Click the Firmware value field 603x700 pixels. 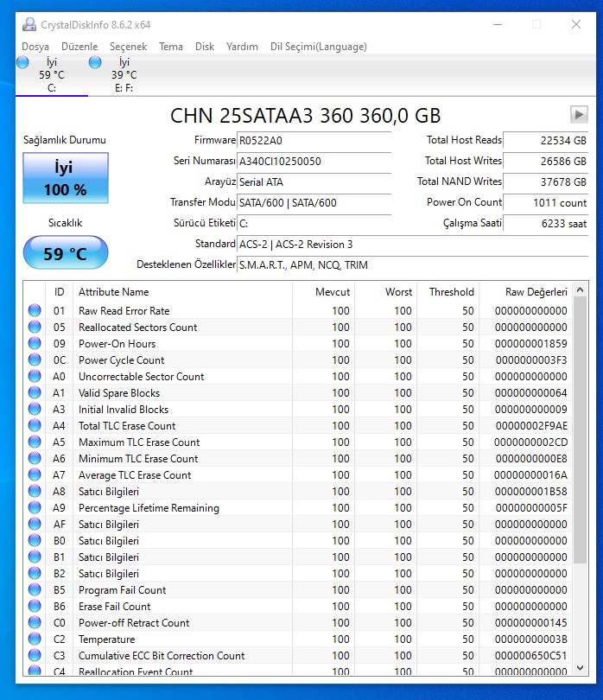click(314, 140)
